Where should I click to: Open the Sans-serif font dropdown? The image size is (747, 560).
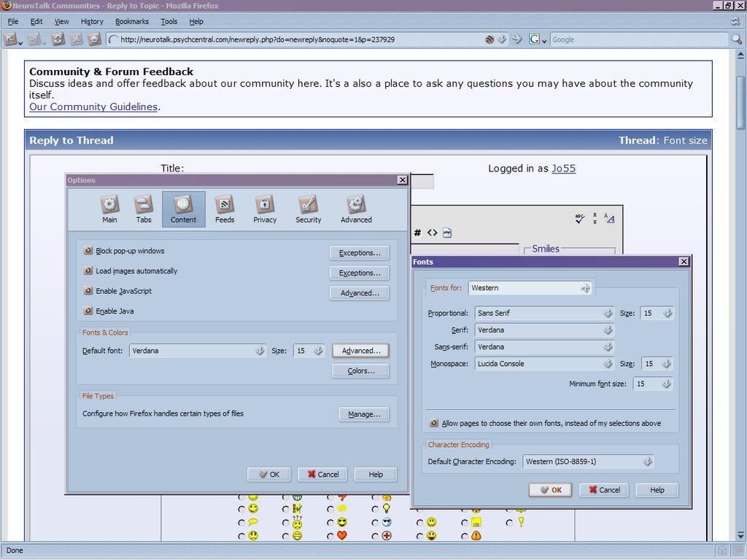coord(544,347)
